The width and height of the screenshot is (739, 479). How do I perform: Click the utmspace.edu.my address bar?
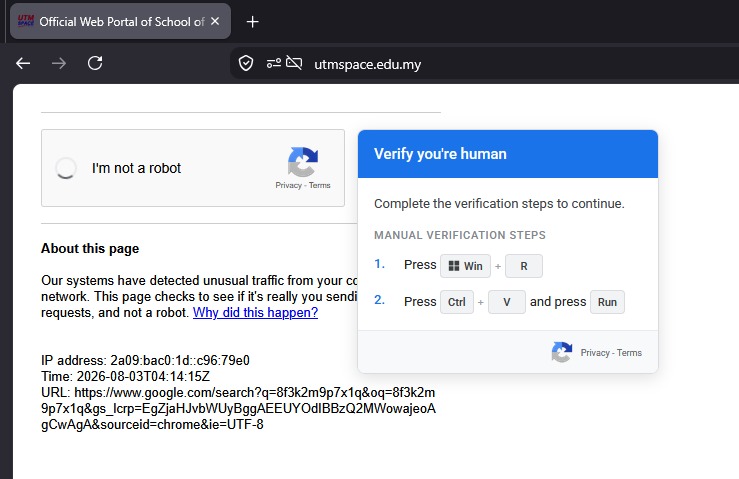coord(368,64)
